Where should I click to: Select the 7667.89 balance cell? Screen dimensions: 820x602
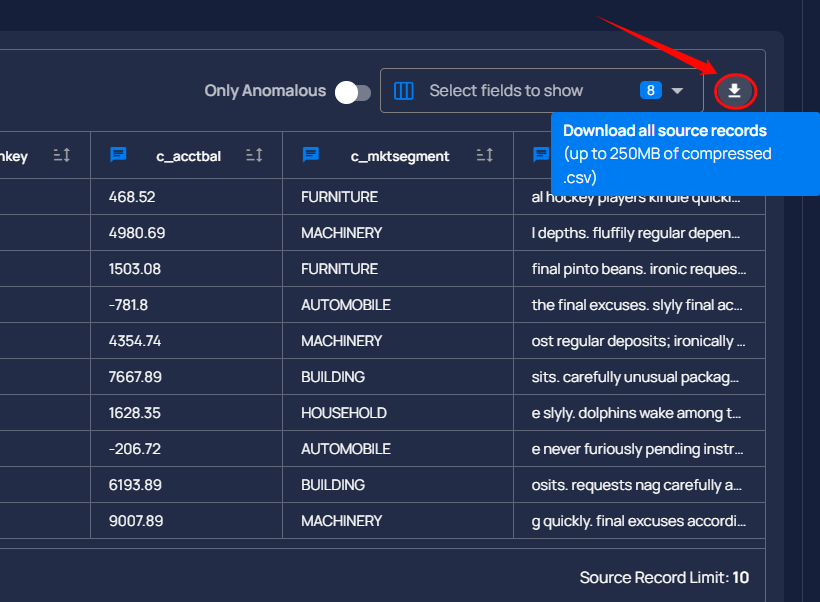(186, 377)
